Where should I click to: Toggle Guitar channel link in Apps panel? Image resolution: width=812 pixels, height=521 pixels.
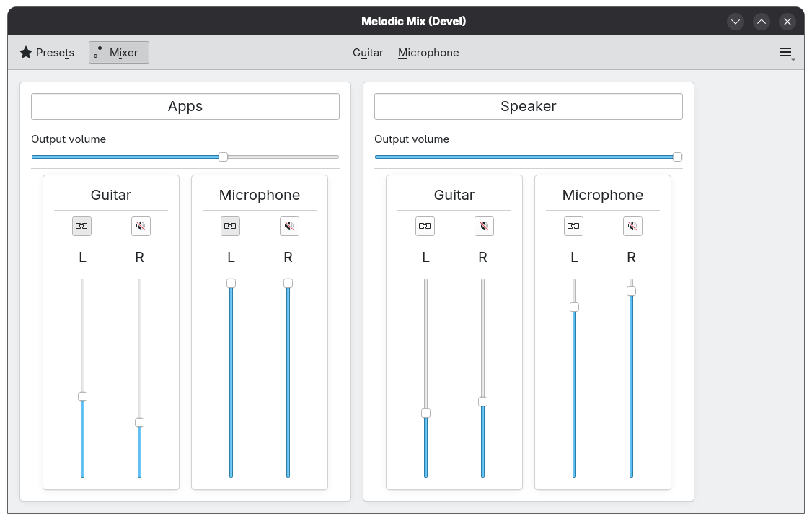point(82,227)
